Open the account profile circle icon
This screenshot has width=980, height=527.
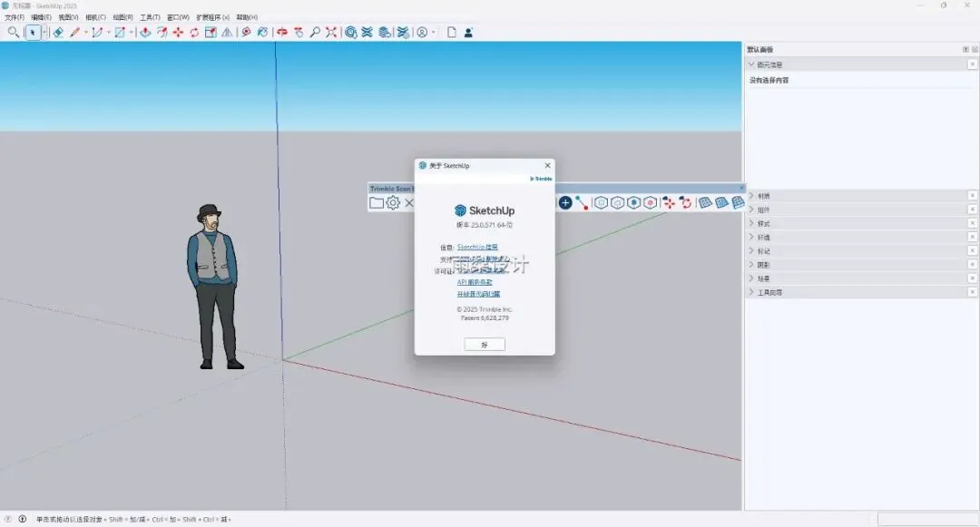pos(423,33)
